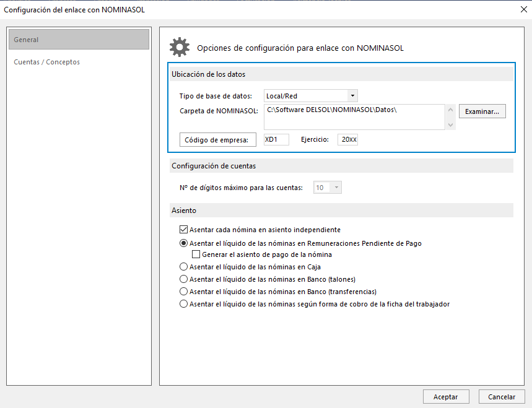Viewport: 532px width, 408px height.
Task: Close the NOMINASOL configuration dialog
Action: click(x=524, y=9)
